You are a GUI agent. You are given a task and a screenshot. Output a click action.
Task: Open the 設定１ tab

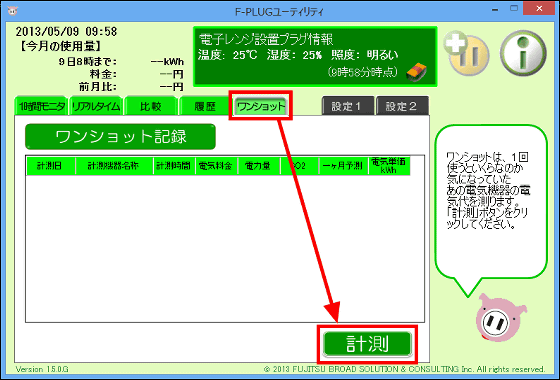(x=348, y=106)
